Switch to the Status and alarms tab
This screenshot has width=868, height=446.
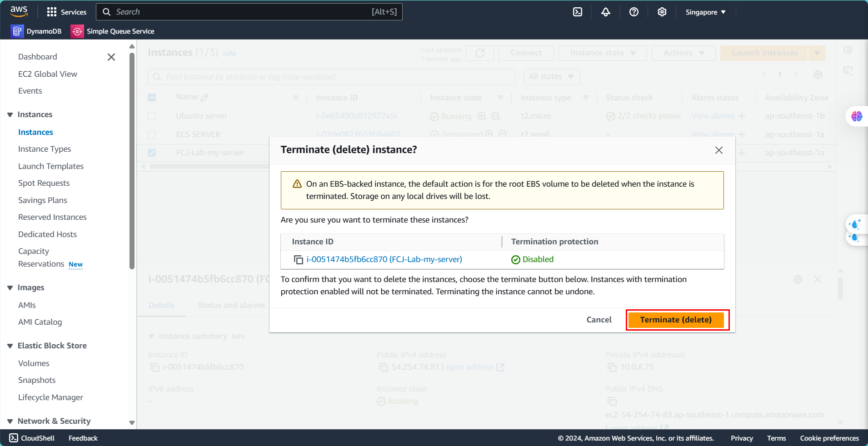click(231, 305)
